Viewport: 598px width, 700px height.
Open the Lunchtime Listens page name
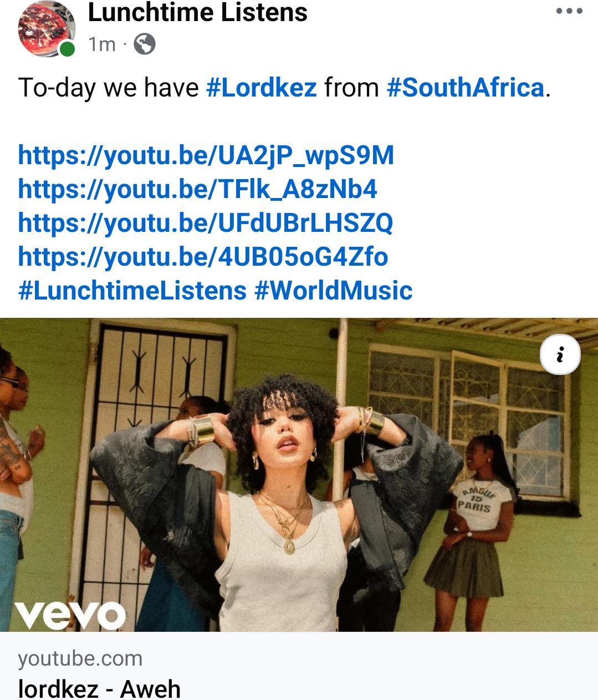click(x=197, y=12)
